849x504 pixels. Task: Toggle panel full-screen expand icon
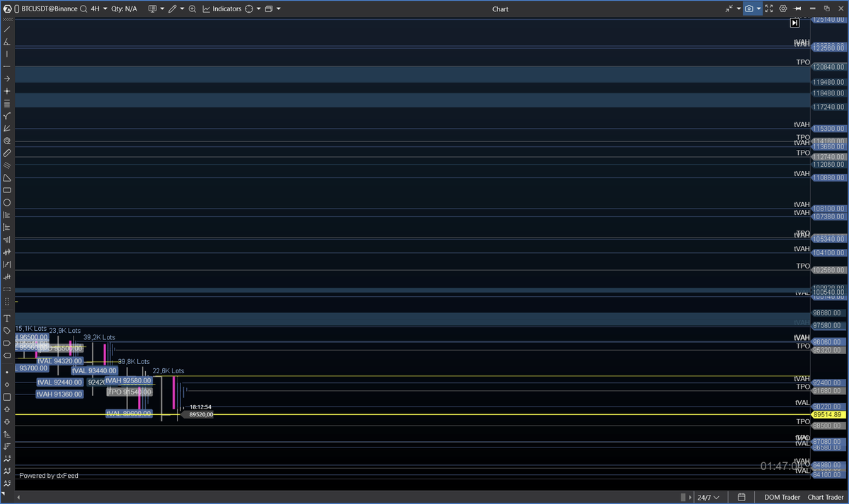pos(770,9)
